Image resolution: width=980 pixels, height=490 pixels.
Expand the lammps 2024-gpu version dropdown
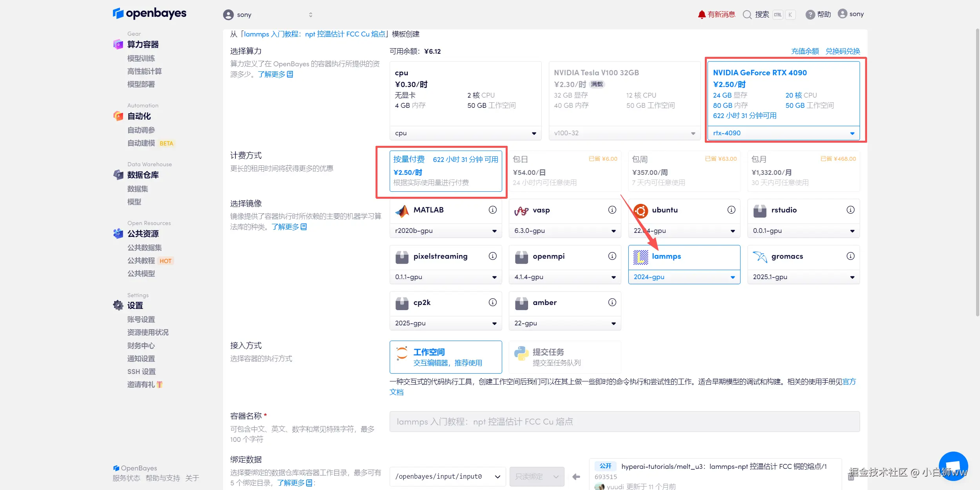684,277
